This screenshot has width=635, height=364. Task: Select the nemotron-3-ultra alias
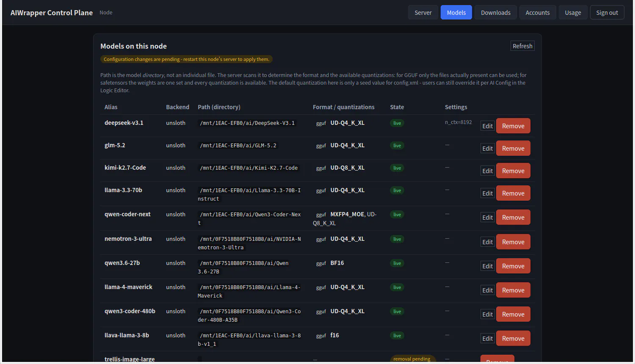(x=128, y=239)
